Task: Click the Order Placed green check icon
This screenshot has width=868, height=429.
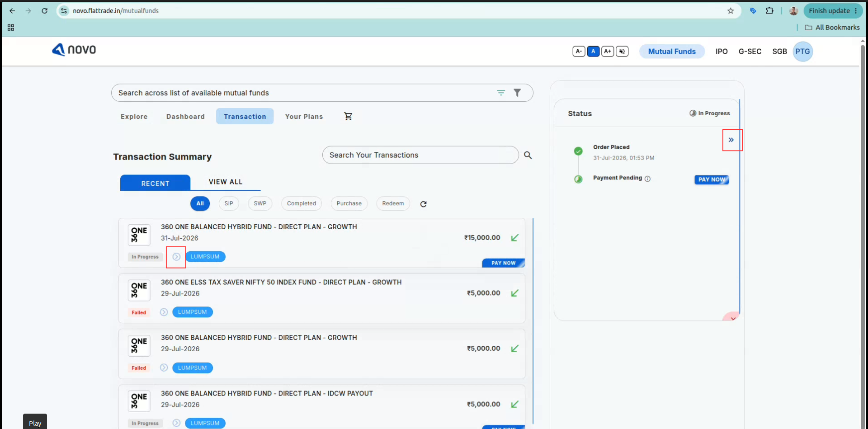Action: [x=578, y=151]
